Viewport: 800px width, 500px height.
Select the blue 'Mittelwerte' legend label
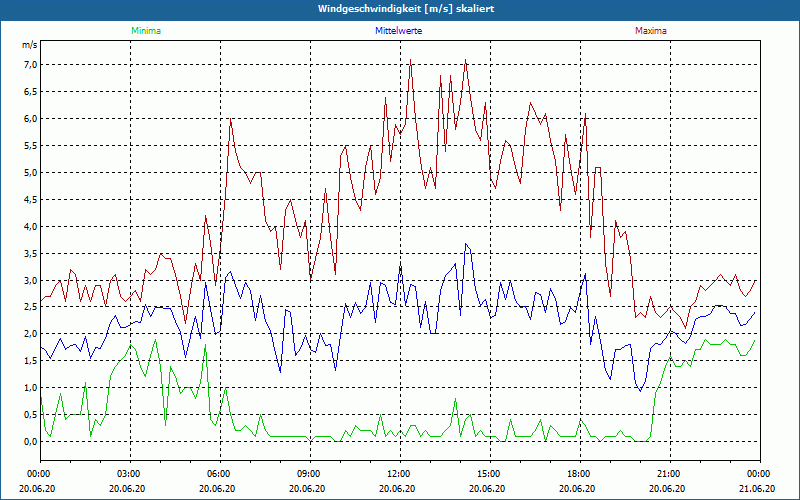[x=398, y=31]
